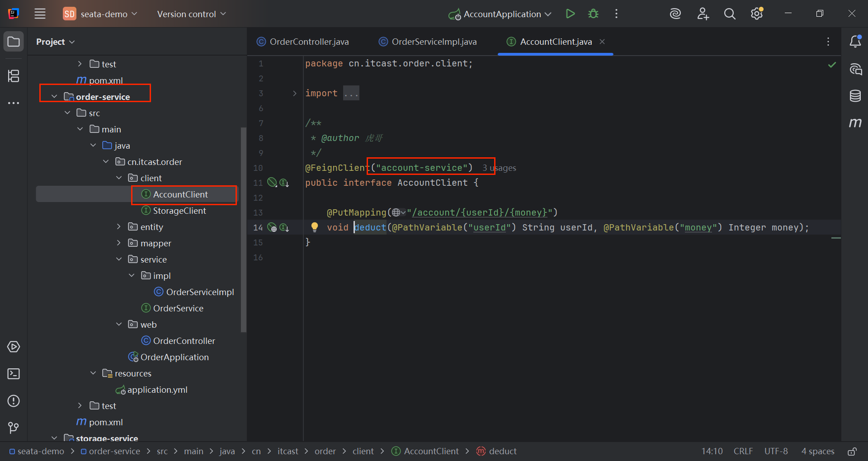Toggle the Project tool window folder icon
868x461 pixels.
point(14,42)
